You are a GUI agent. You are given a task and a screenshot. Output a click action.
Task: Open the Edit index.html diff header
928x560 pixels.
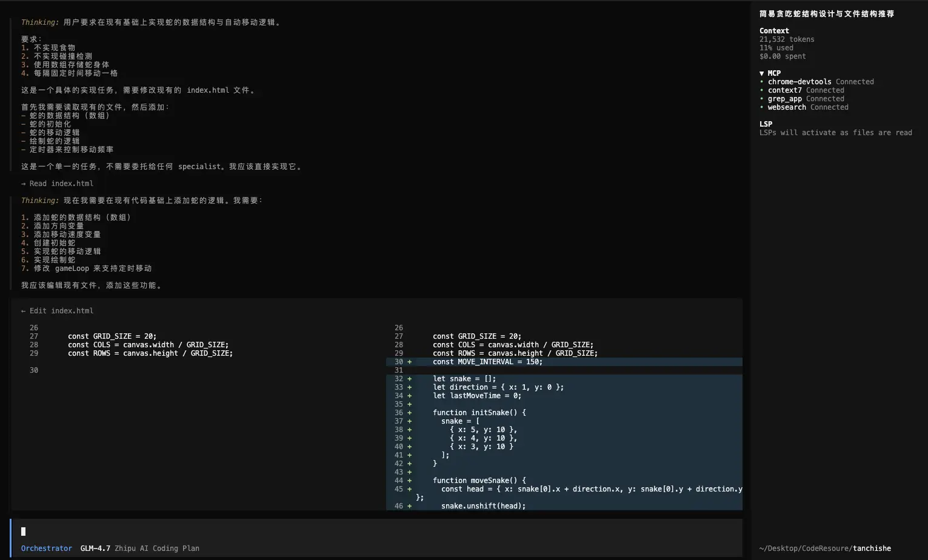(61, 311)
